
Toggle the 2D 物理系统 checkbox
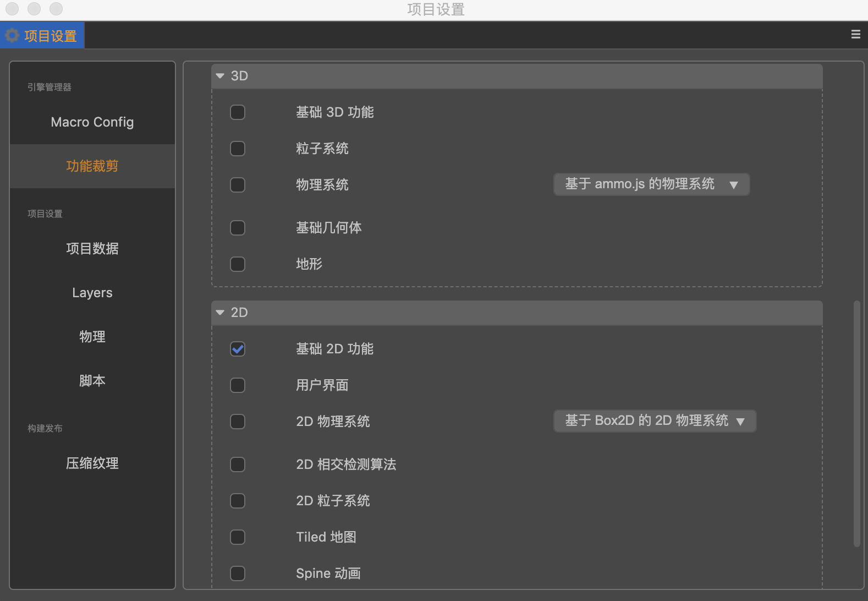238,422
